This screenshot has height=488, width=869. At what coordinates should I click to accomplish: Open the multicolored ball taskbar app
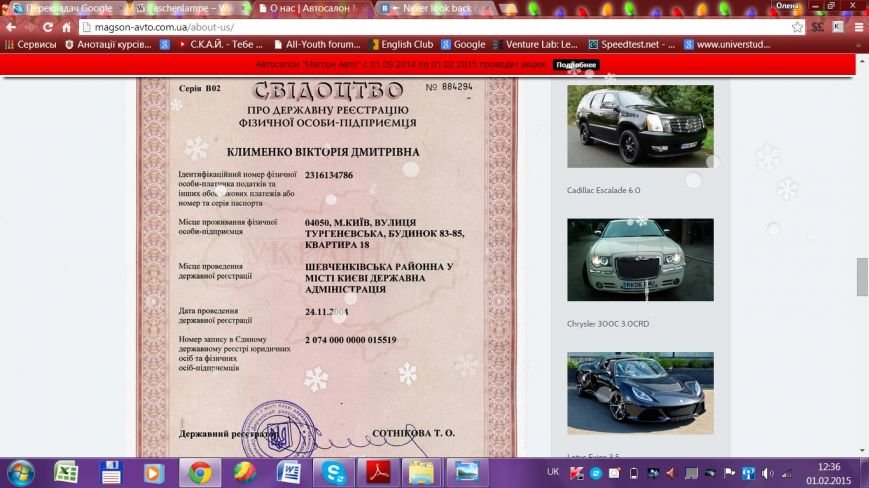pyautogui.click(x=244, y=473)
